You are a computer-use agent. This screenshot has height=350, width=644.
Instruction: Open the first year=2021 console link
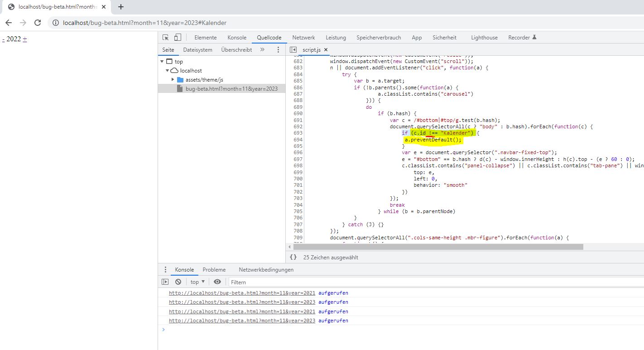click(x=242, y=293)
